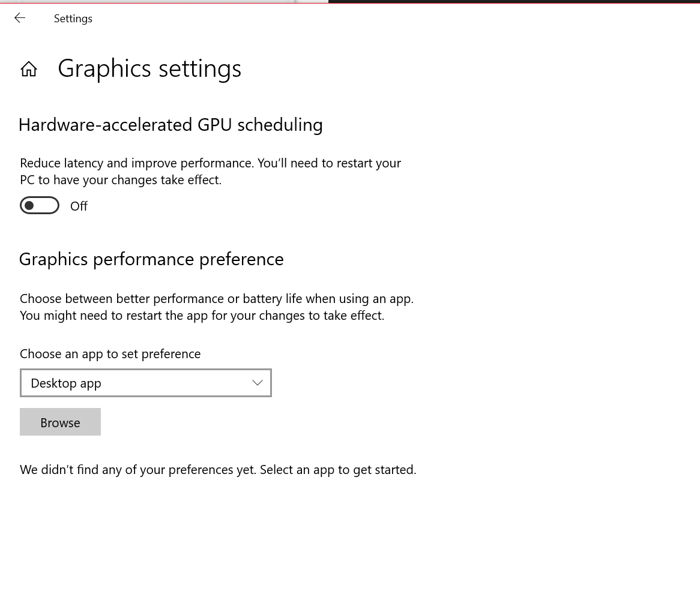Click the toggle's dark circular knob
This screenshot has height=594, width=700.
(29, 206)
